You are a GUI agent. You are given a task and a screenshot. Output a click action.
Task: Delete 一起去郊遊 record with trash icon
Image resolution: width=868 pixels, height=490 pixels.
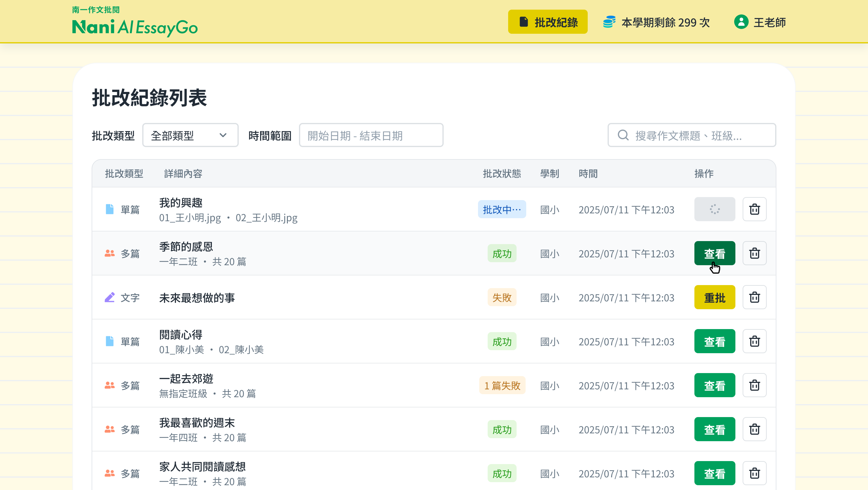pos(754,385)
